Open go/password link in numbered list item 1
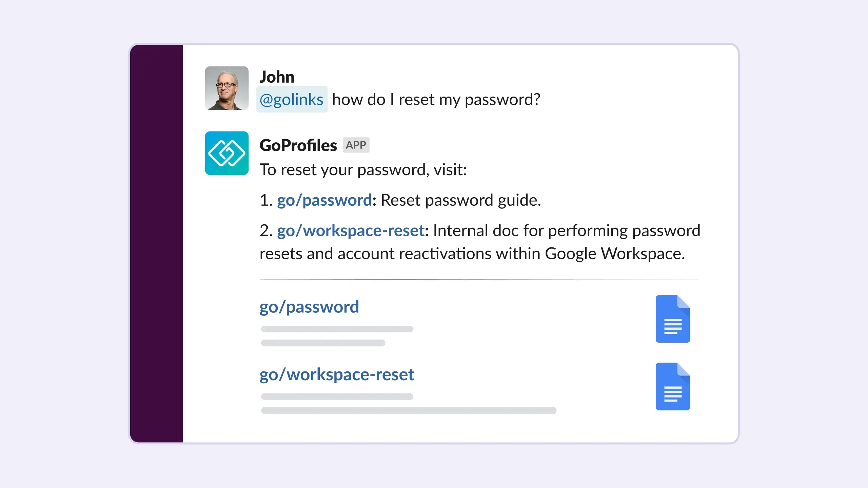Screen dimensions: 868x488 (x=324, y=200)
